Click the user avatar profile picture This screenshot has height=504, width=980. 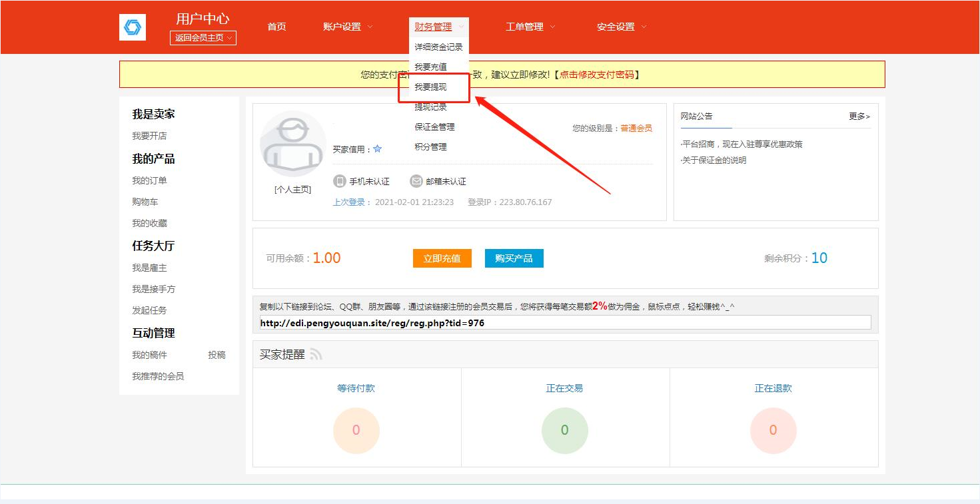coord(292,145)
